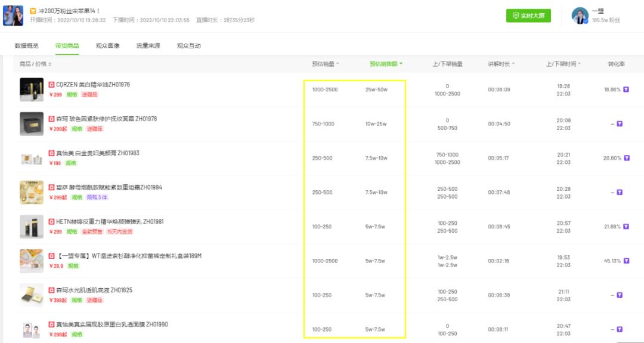The width and height of the screenshot is (644, 343).
Task: Click funnel icon in 真怡美 面膜 ZH01990 row
Action: (620, 329)
